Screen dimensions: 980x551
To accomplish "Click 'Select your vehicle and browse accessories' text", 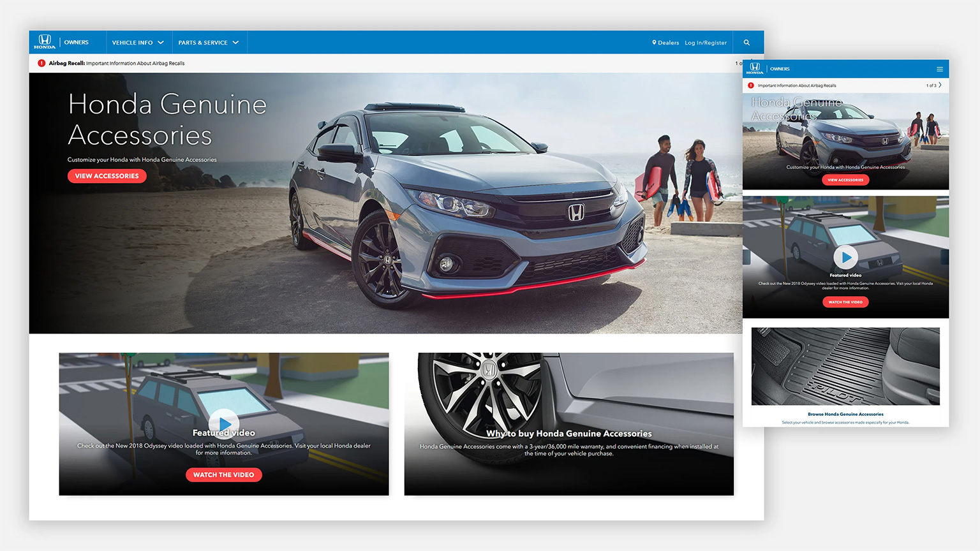I will pyautogui.click(x=845, y=422).
